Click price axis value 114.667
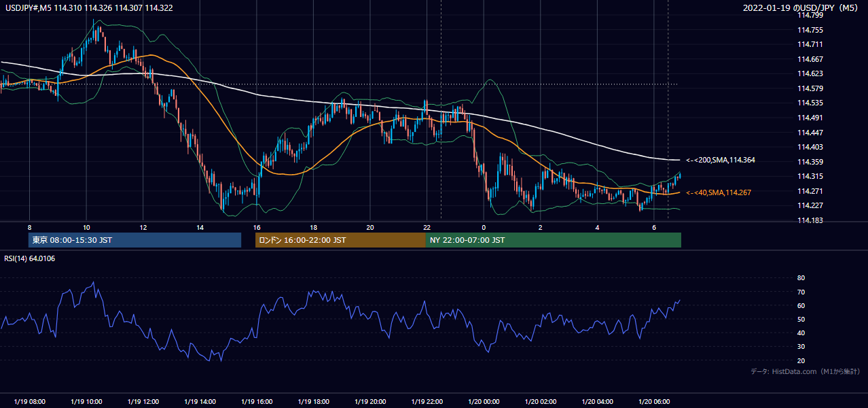The height and width of the screenshot is (408, 868). pyautogui.click(x=810, y=59)
